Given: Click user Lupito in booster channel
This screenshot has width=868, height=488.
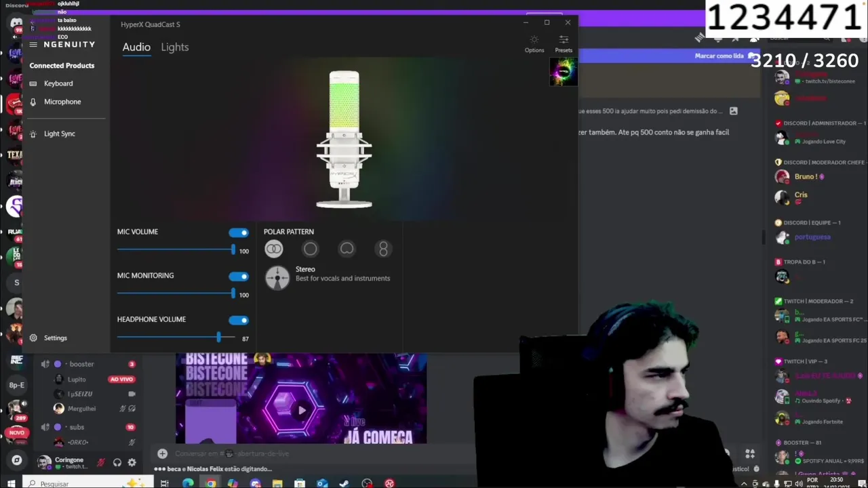Looking at the screenshot, I should point(76,379).
